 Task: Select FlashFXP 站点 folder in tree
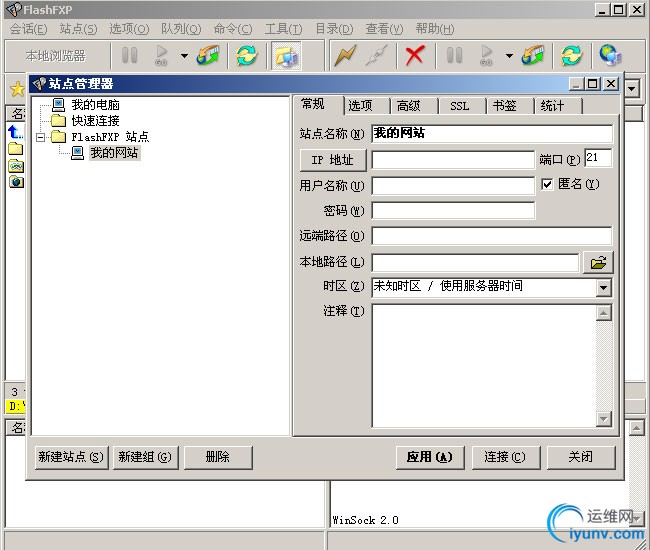pyautogui.click(x=110, y=137)
